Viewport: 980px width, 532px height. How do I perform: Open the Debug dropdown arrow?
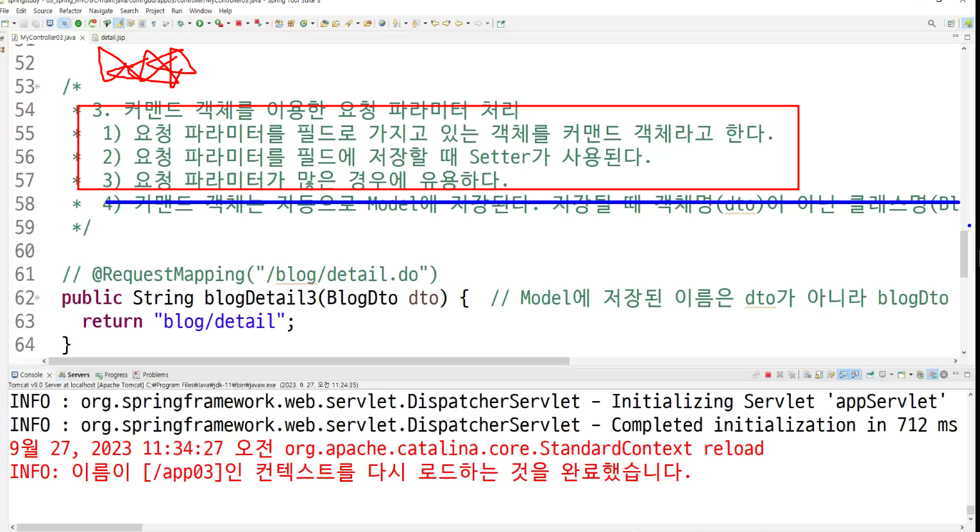tap(190, 23)
